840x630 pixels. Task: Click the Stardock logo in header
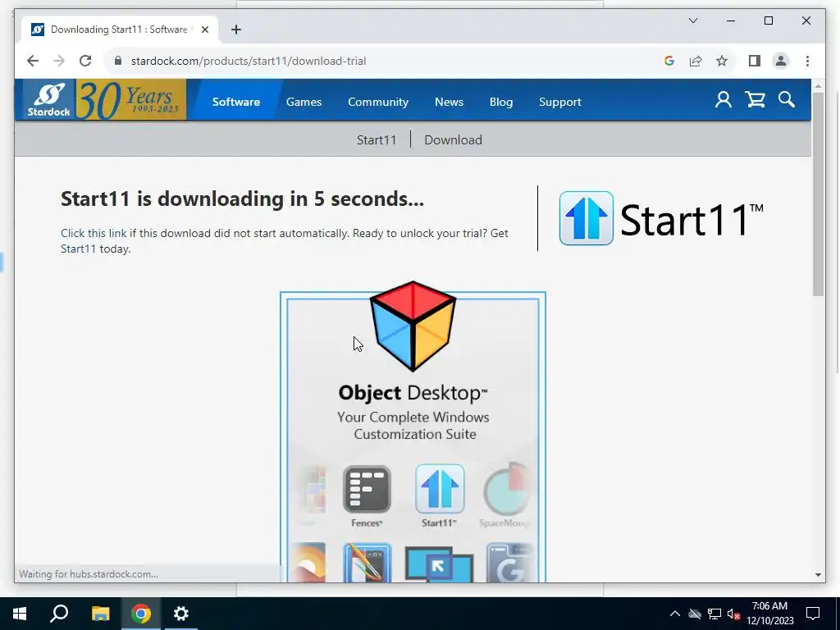point(48,99)
